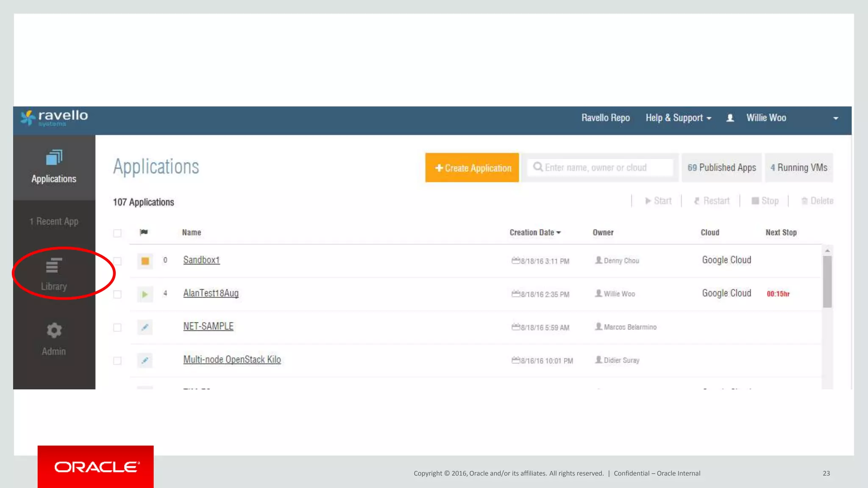The width and height of the screenshot is (868, 488).
Task: Select the 1 Recent App sidebar item
Action: click(54, 222)
